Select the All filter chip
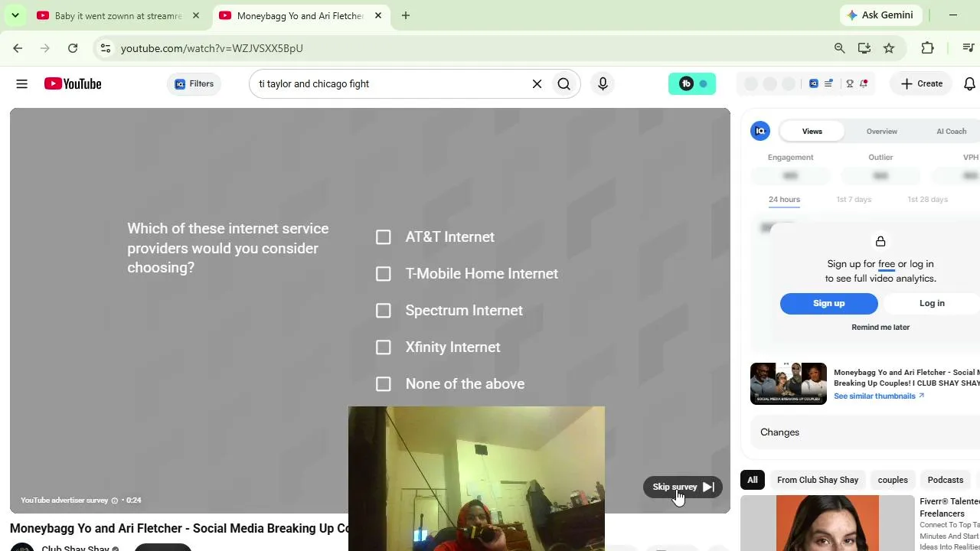The height and width of the screenshot is (551, 980). click(753, 480)
